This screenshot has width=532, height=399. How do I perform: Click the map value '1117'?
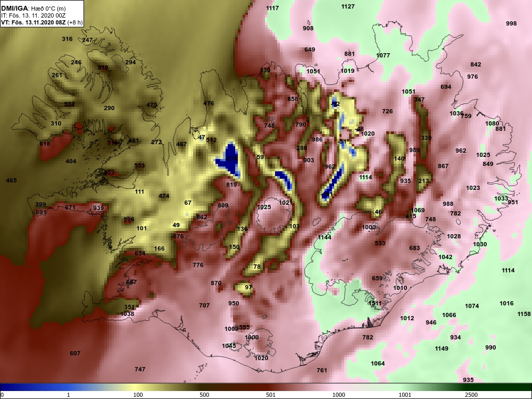pos(272,8)
